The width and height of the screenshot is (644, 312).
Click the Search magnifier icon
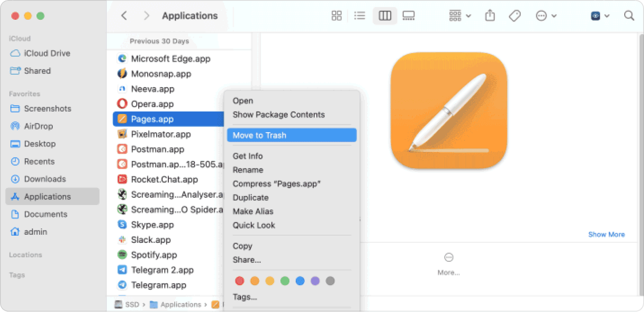coord(629,16)
